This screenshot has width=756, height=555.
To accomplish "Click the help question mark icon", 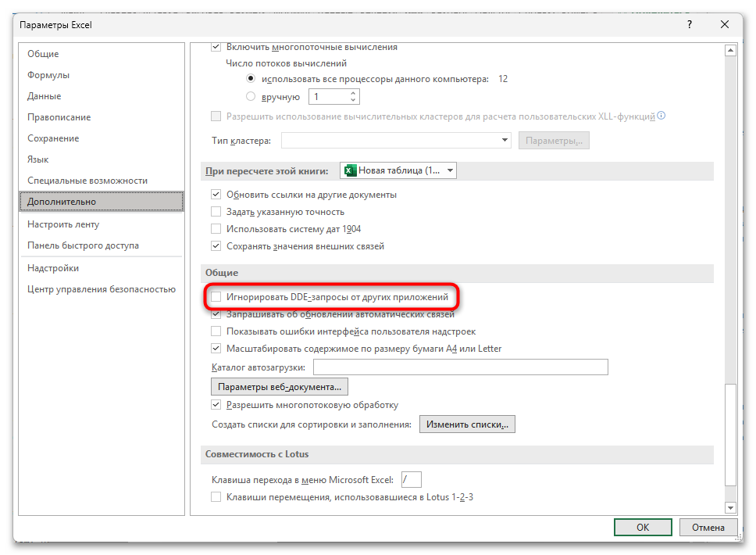I will (690, 24).
